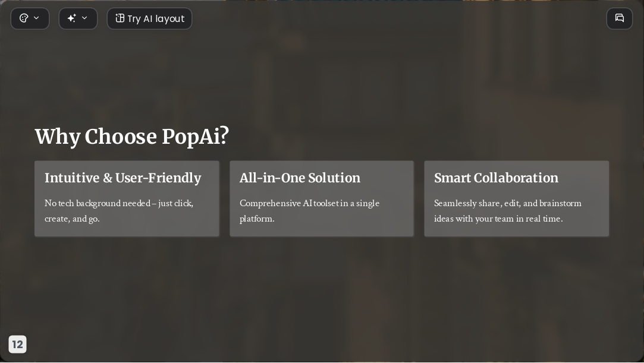Select the 'All-in-One Solution' card title
Image resolution: width=644 pixels, height=363 pixels.
[x=300, y=178]
